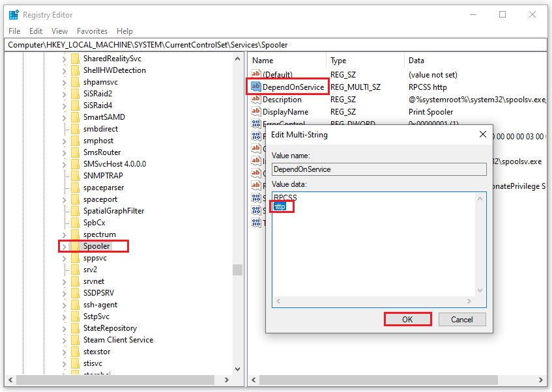
Task: Click the 'RPCSS http' data cell
Action: (428, 87)
